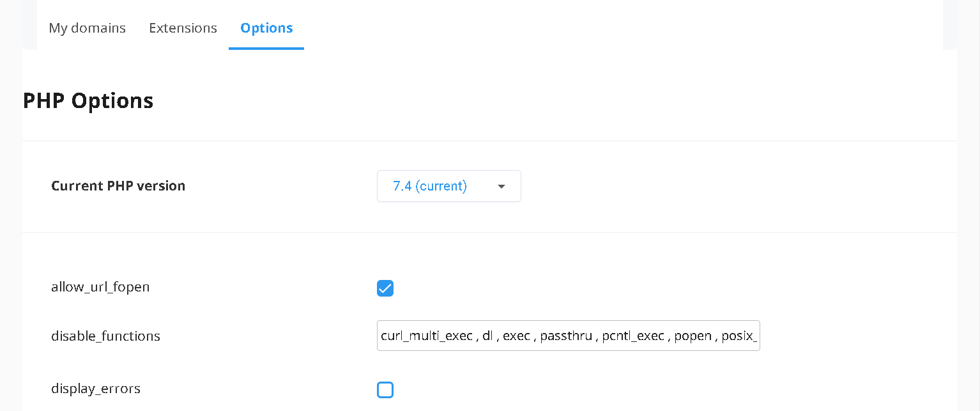This screenshot has height=411, width=980.
Task: Click the disable_functions option label
Action: pos(105,336)
